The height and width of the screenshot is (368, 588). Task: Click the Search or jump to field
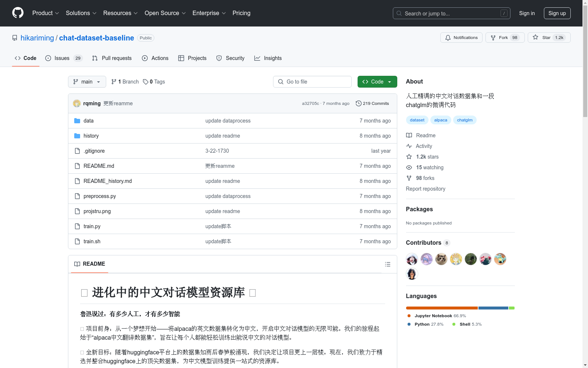[x=452, y=13]
